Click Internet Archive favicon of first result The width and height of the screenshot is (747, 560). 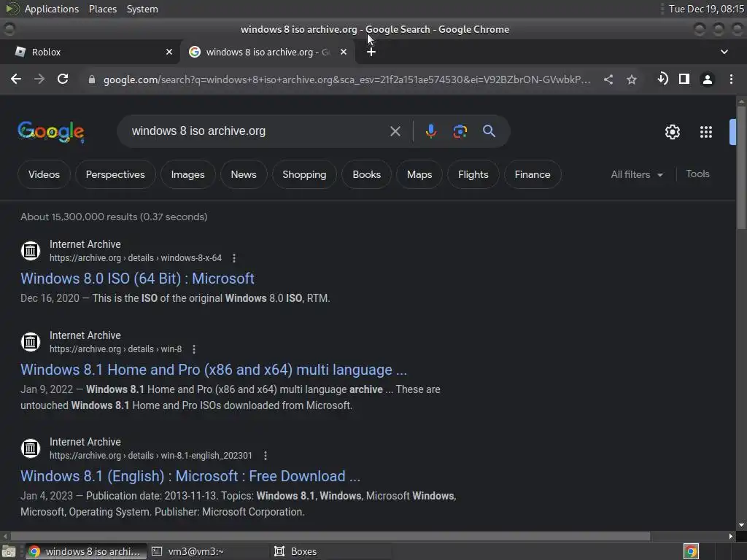[x=31, y=251]
